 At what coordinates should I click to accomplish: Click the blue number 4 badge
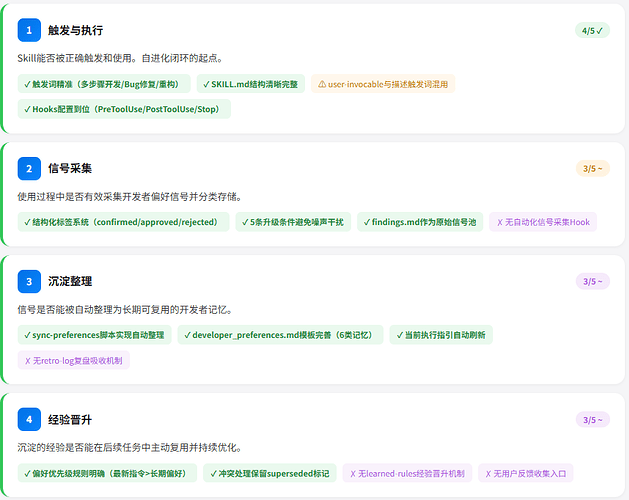point(29,419)
